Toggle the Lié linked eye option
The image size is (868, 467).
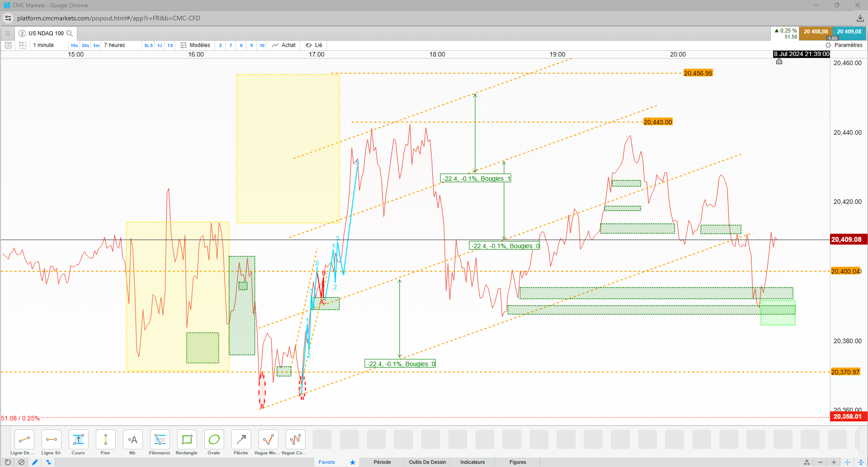pyautogui.click(x=314, y=45)
